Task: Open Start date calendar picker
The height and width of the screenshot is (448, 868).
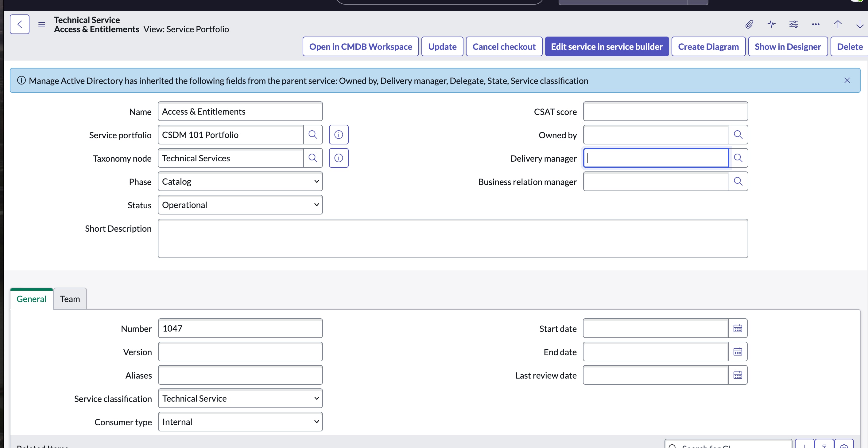Action: (x=738, y=328)
